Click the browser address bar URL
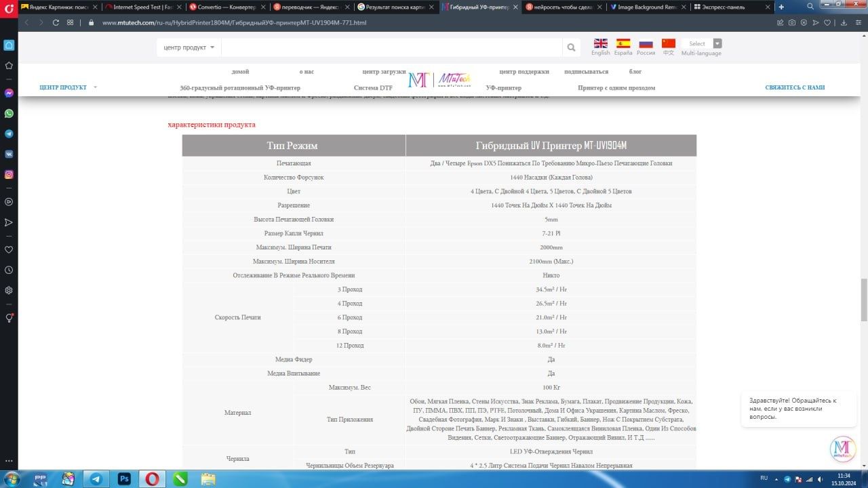The width and height of the screenshot is (868, 488). click(235, 22)
